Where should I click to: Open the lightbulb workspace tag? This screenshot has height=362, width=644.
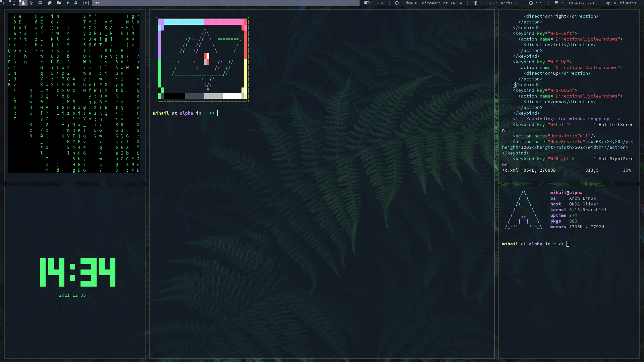point(32,3)
